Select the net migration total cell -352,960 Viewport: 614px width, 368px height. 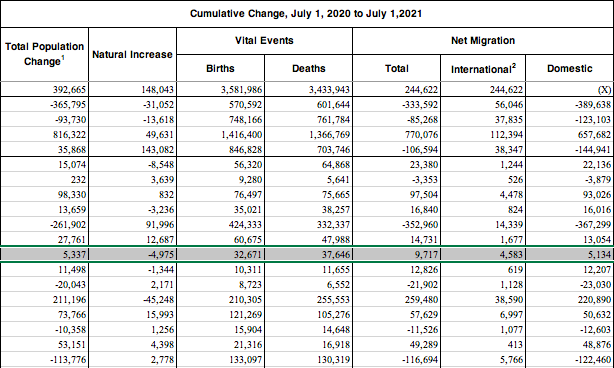[397, 225]
